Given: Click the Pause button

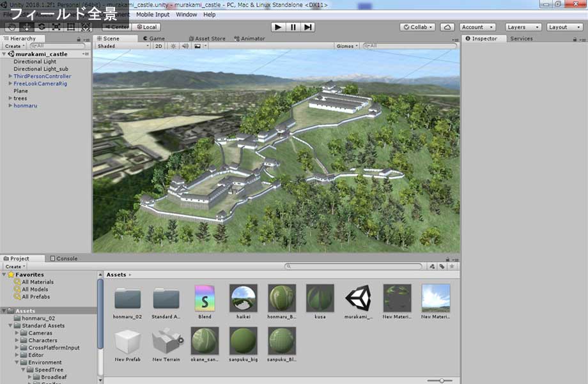Looking at the screenshot, I should [x=293, y=27].
